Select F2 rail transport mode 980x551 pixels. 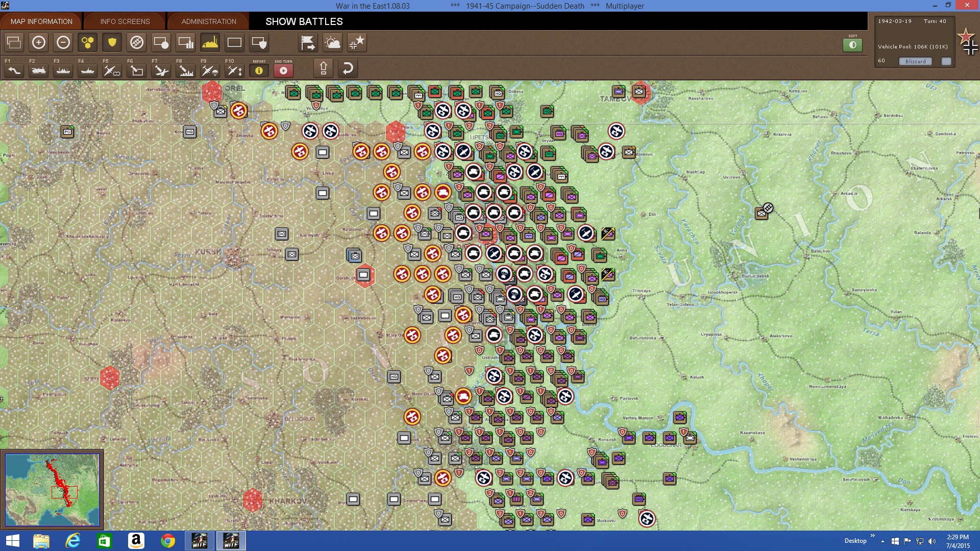pos(39,70)
